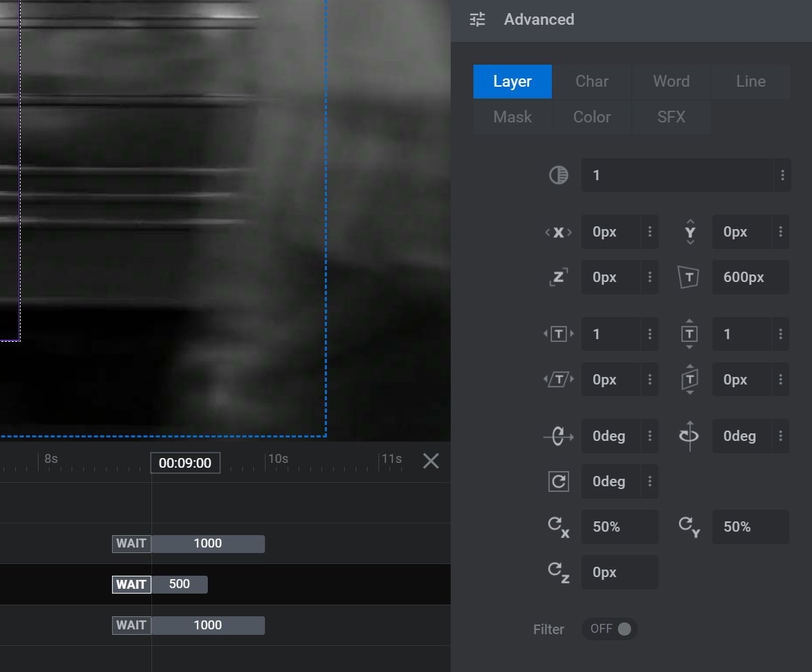Click the X offset icon
812x672 pixels.
click(558, 232)
